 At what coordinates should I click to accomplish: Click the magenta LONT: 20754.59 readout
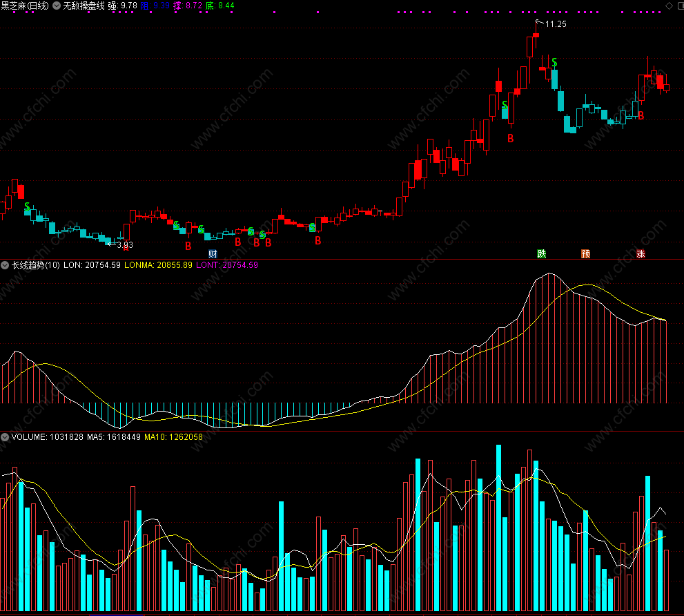(227, 265)
